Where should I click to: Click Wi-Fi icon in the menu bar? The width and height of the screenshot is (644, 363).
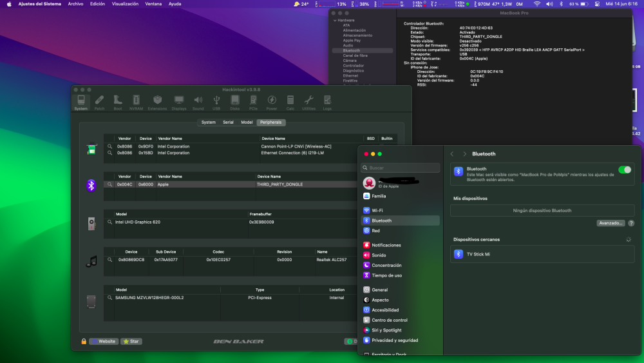537,4
